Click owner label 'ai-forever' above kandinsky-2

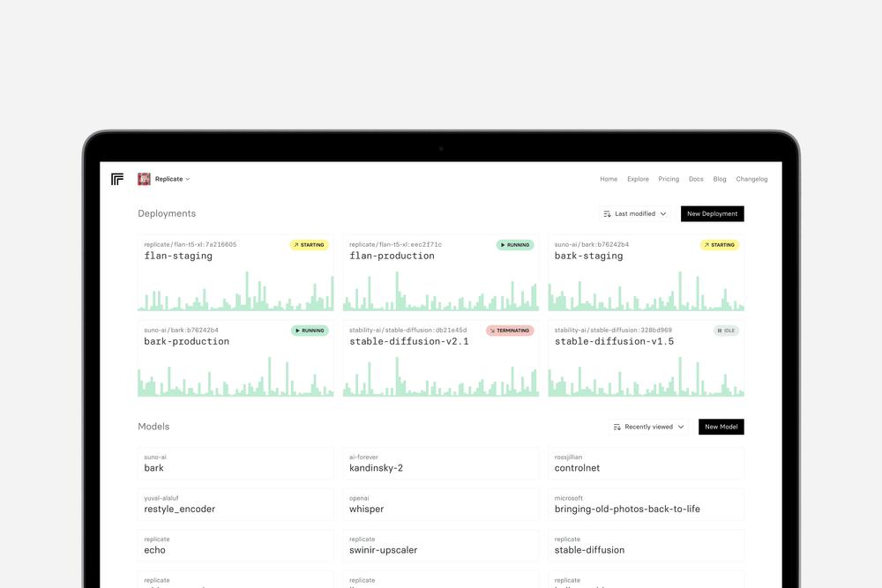(363, 457)
